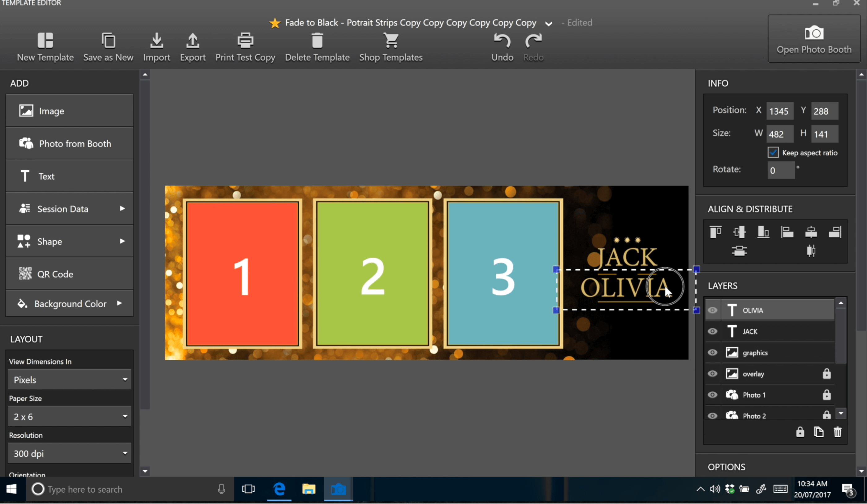The image size is (867, 504).
Task: Toggle visibility of overlay layer
Action: pos(713,373)
